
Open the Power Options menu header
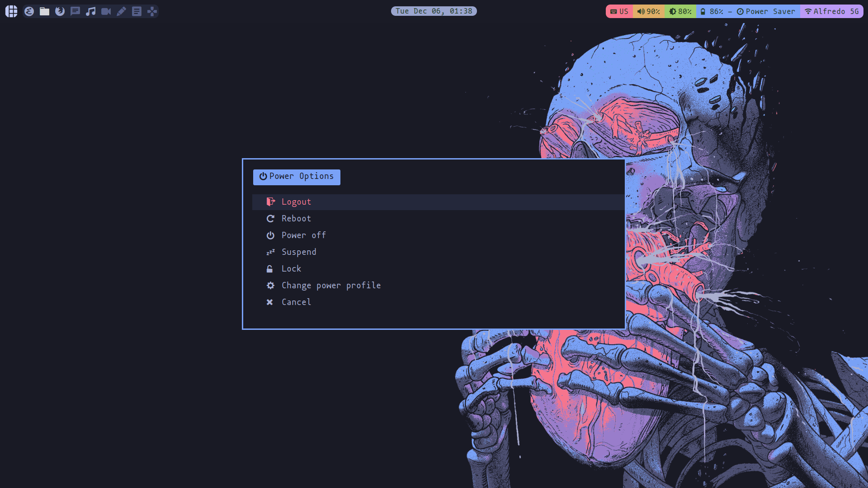click(x=296, y=176)
